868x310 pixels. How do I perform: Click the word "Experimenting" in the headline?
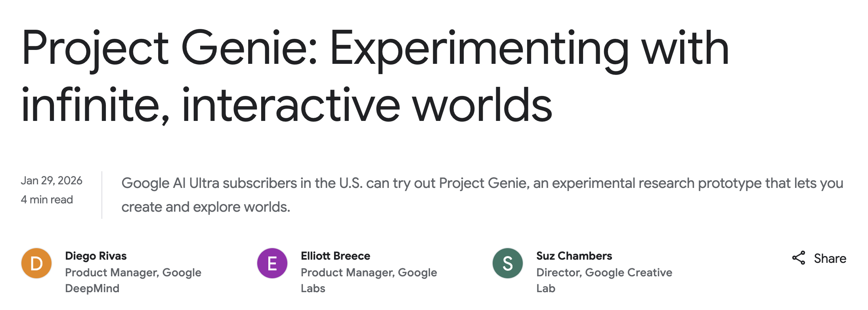click(x=479, y=49)
